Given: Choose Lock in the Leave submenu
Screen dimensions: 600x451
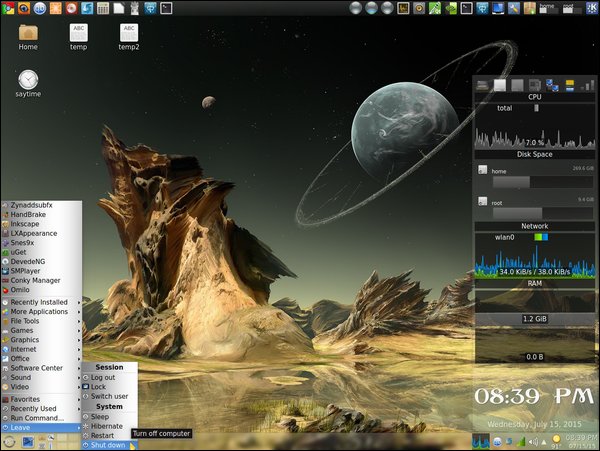Looking at the screenshot, I should pos(109,387).
